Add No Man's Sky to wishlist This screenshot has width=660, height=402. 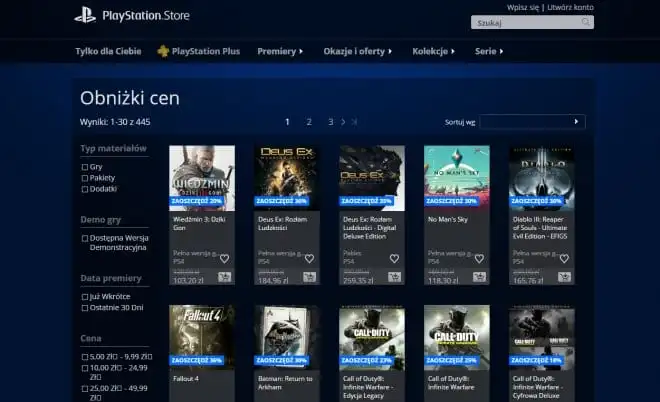[479, 258]
